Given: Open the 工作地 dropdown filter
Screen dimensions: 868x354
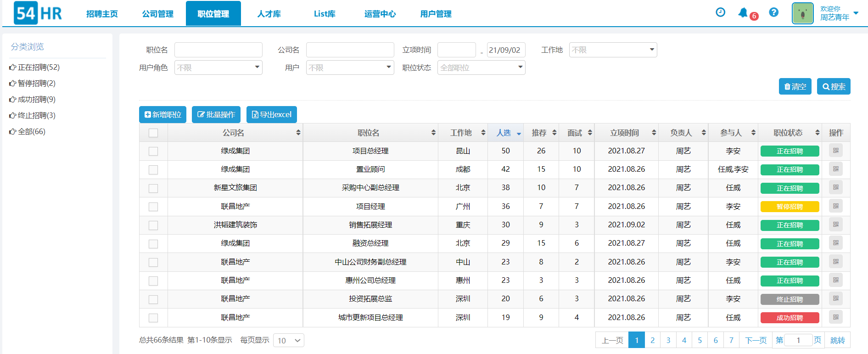Looking at the screenshot, I should (613, 50).
